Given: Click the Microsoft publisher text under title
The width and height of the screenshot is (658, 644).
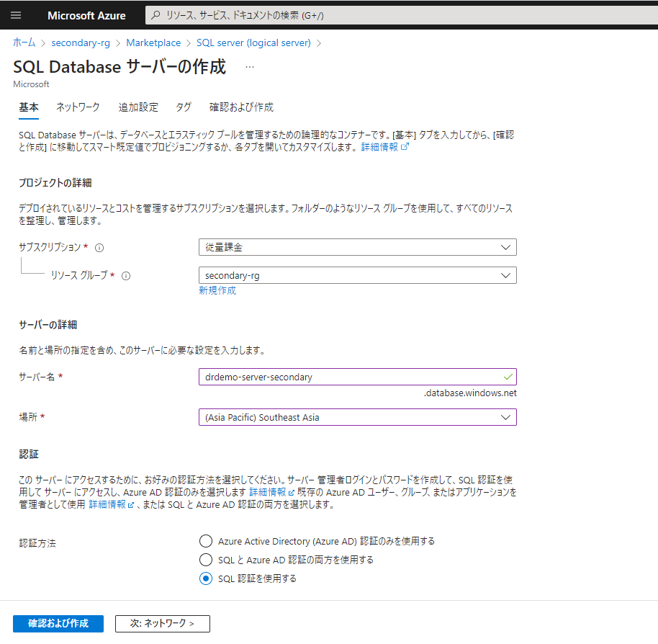Looking at the screenshot, I should [x=31, y=84].
